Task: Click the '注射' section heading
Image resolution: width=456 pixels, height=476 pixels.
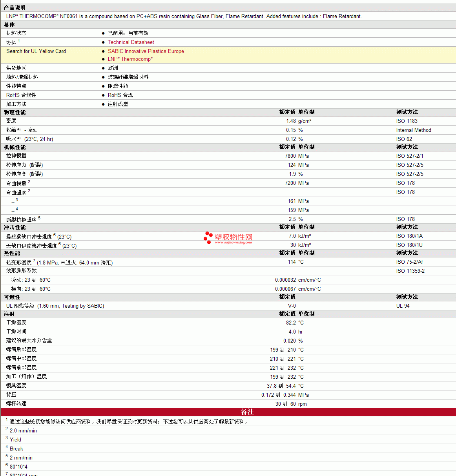Action: coord(9,314)
